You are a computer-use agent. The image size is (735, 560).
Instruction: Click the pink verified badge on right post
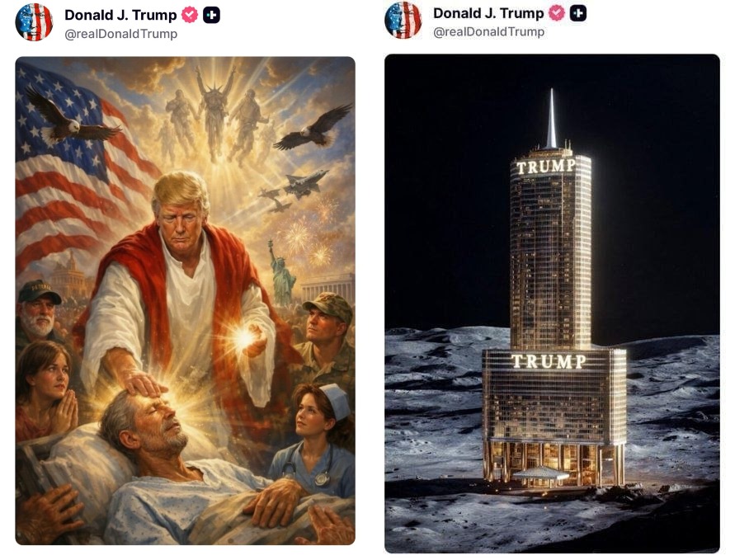pos(557,13)
